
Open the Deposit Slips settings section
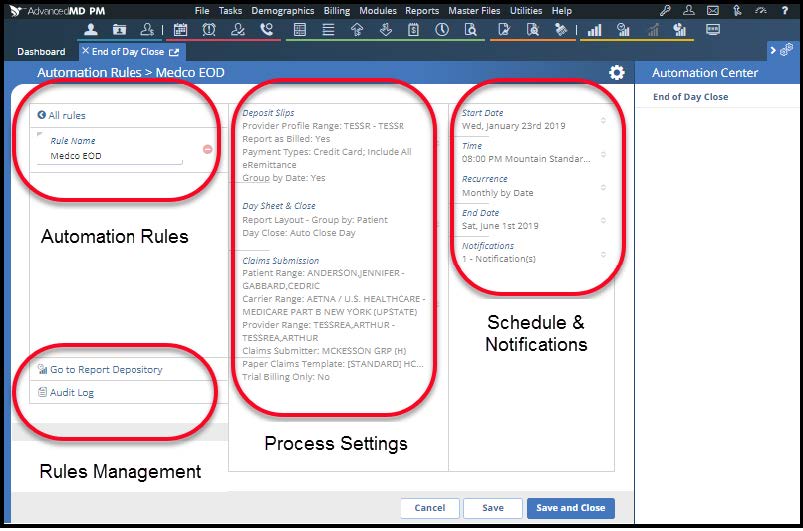(x=268, y=113)
